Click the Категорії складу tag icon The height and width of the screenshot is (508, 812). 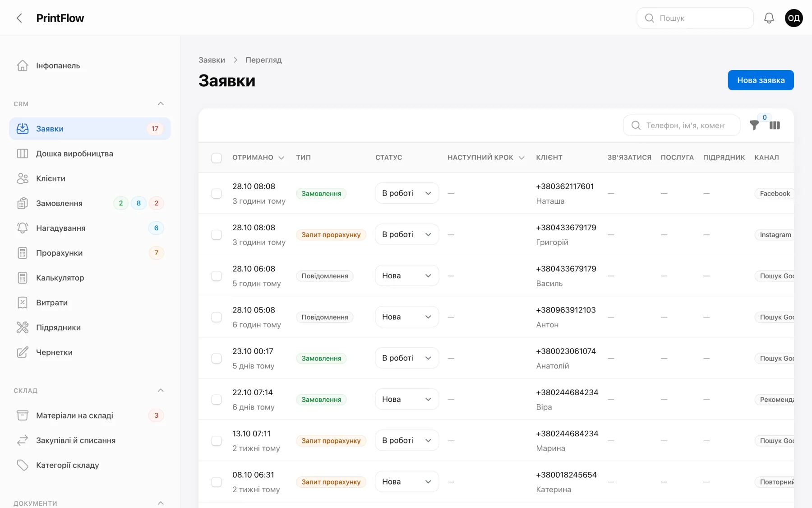23,465
